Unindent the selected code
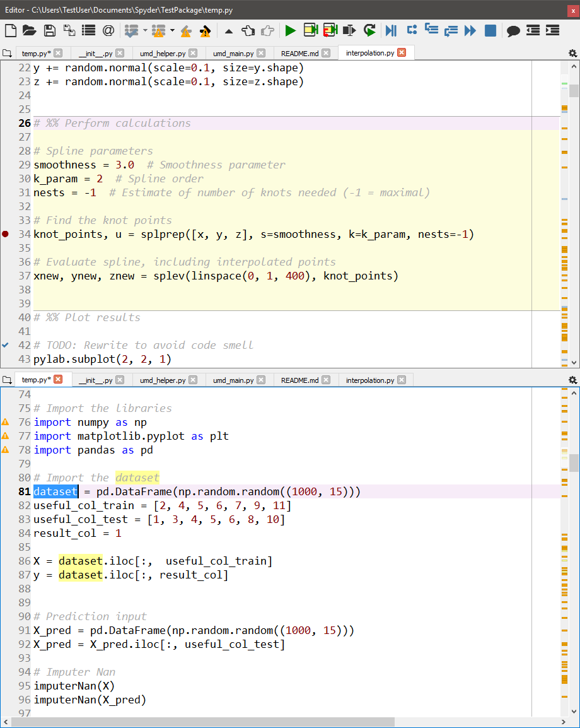This screenshot has height=728, width=580. [x=533, y=31]
